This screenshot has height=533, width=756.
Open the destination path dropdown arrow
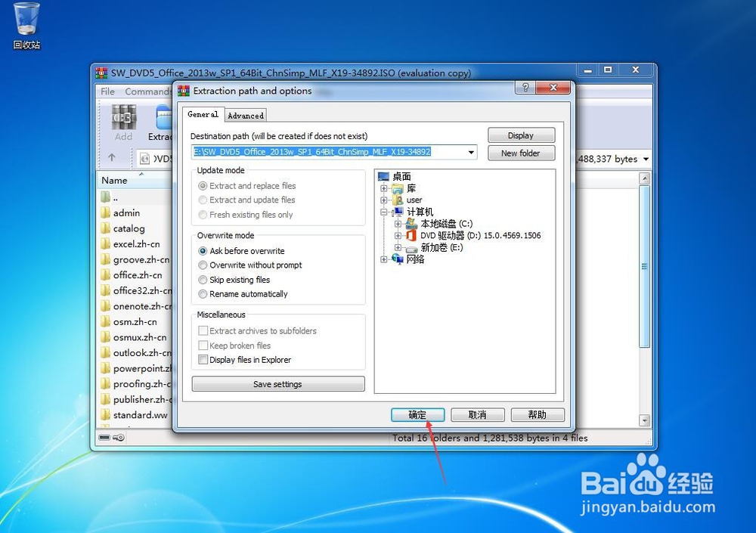tap(471, 153)
